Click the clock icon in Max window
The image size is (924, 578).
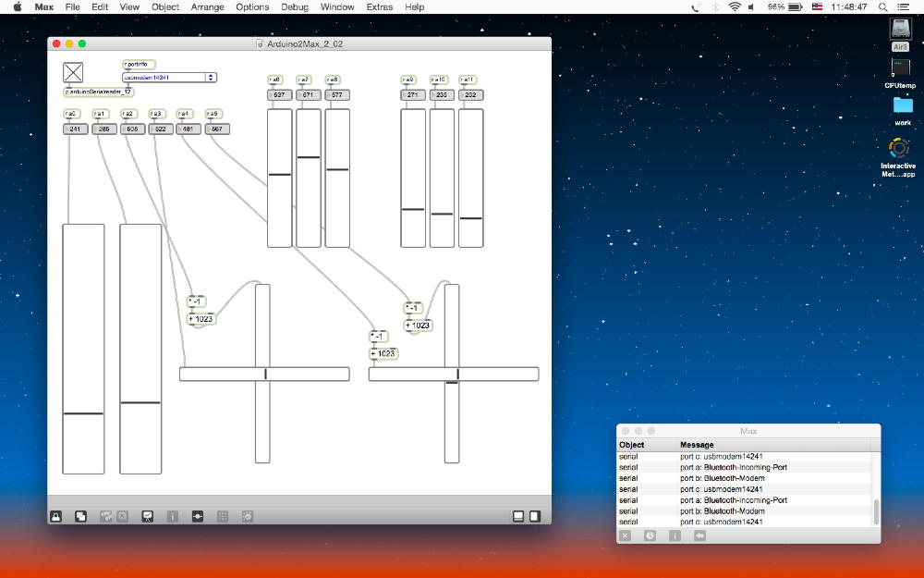tap(650, 535)
